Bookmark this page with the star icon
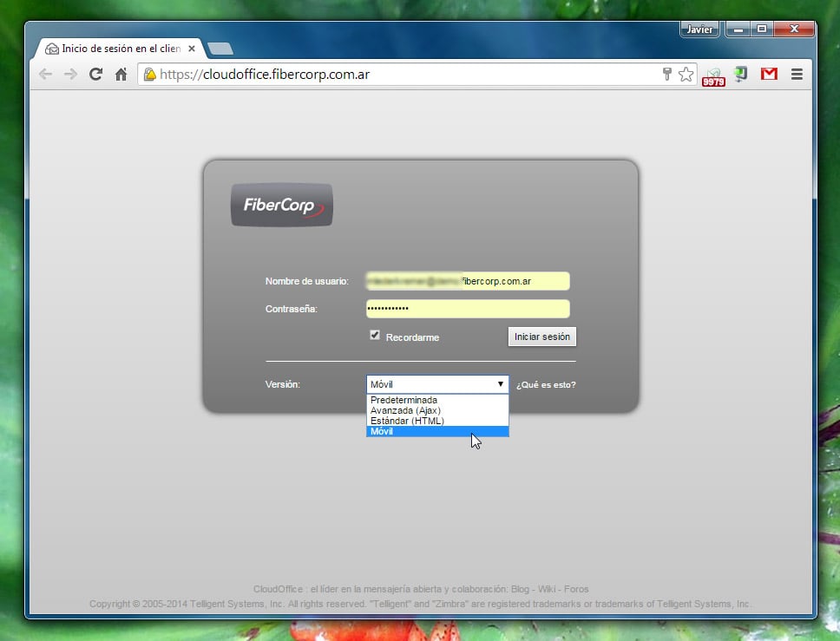This screenshot has height=641, width=840. tap(686, 75)
